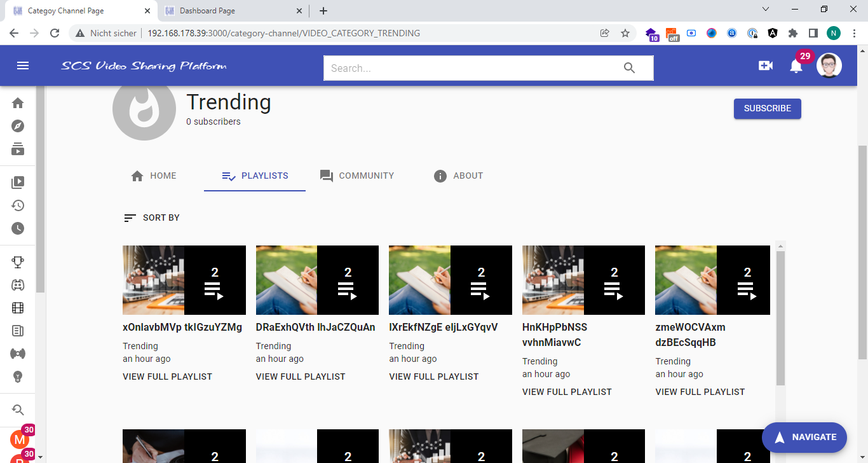Share this page via address bar icon
This screenshot has width=868, height=463.
[x=604, y=33]
